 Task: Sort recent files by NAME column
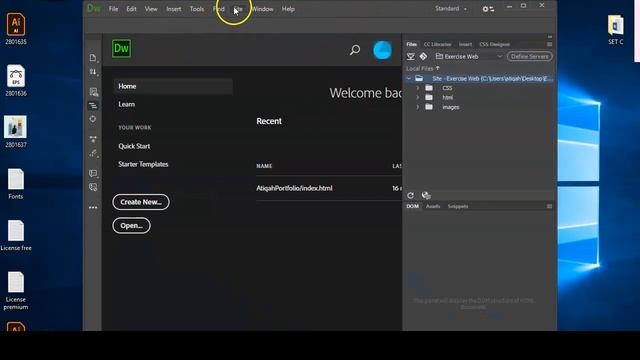pos(264,166)
